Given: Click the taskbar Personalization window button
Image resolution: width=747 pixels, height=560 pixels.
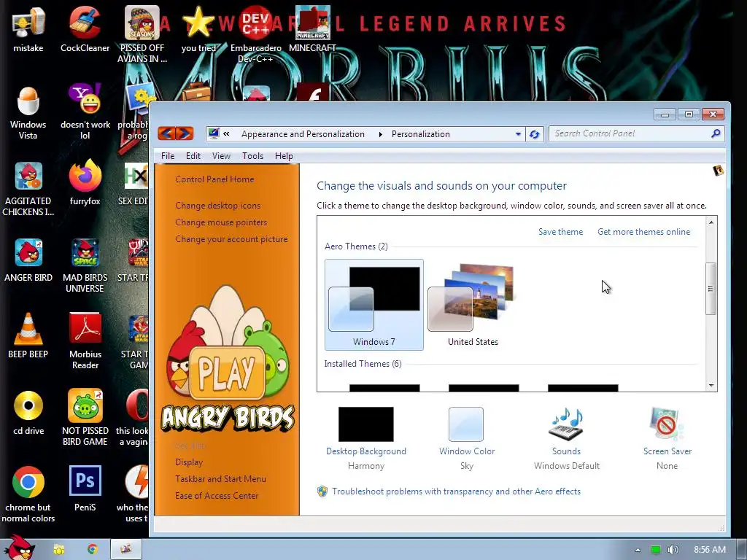Looking at the screenshot, I should (x=126, y=550).
